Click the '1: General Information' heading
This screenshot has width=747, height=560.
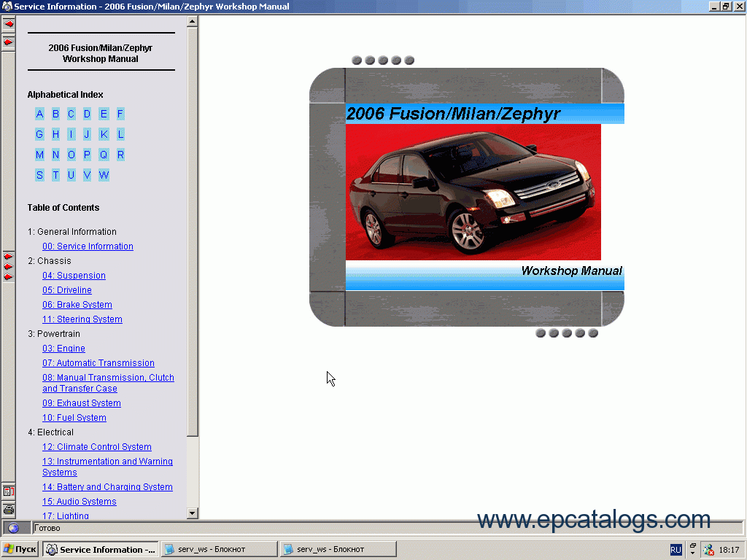click(x=72, y=232)
